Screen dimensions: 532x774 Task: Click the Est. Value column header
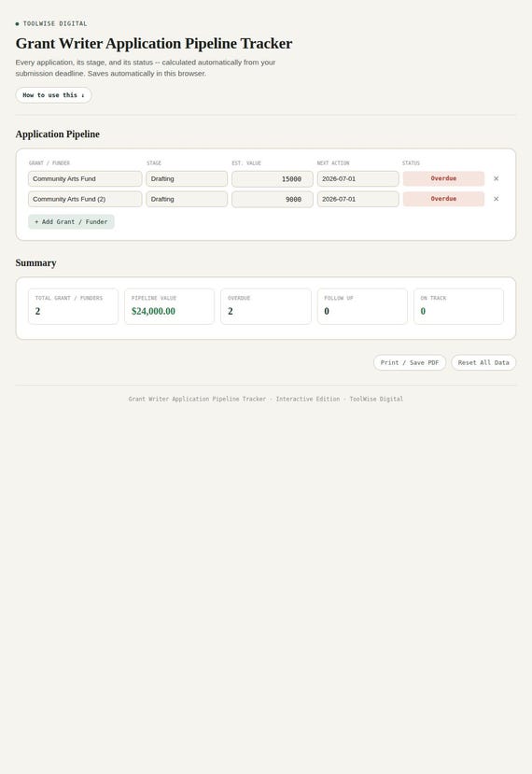[x=246, y=162]
